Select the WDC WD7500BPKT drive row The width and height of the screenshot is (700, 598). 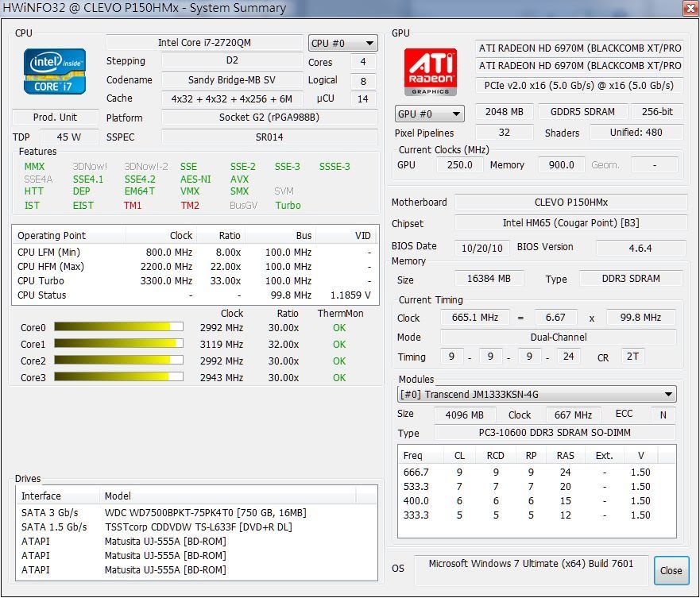pos(205,512)
